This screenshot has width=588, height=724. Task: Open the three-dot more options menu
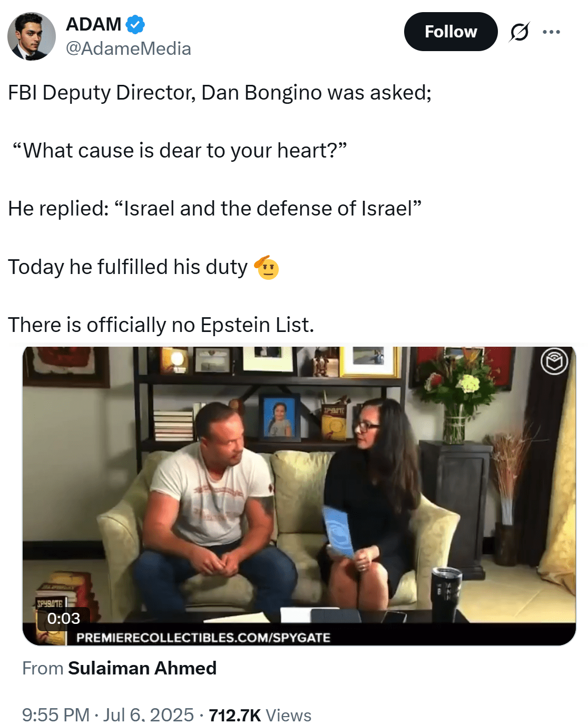pyautogui.click(x=551, y=32)
